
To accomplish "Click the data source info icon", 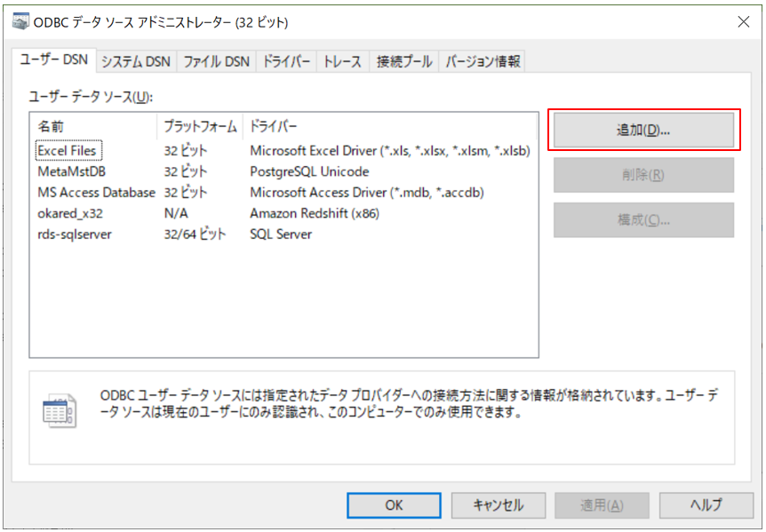I will click(60, 411).
